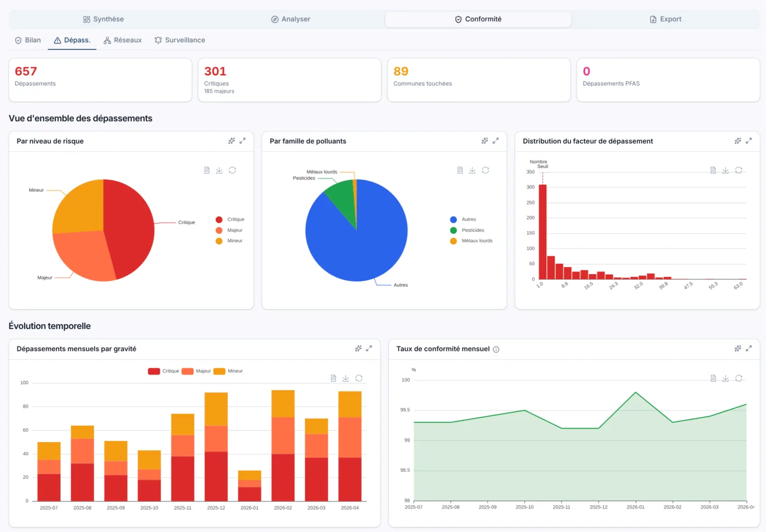Open data view of Dépassements mensuels chart

[333, 378]
